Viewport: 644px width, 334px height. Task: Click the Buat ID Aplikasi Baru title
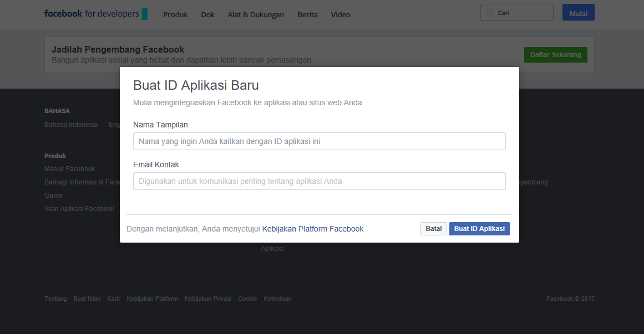[x=196, y=85]
